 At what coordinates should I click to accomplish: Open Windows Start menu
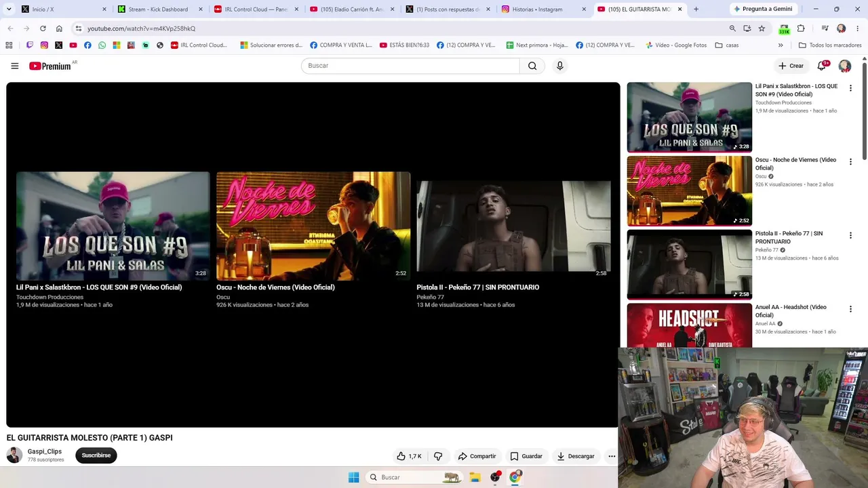[x=353, y=477]
